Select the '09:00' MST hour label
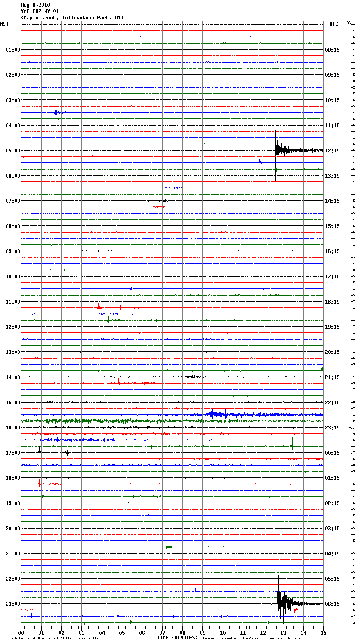 [x=13, y=251]
